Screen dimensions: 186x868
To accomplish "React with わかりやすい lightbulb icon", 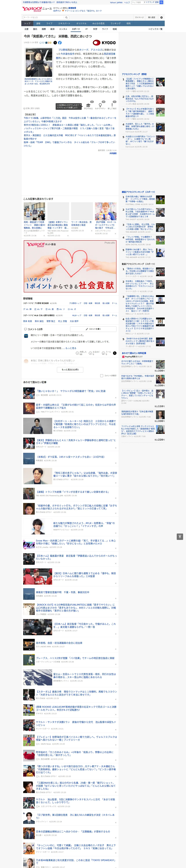I will click(100, 106).
